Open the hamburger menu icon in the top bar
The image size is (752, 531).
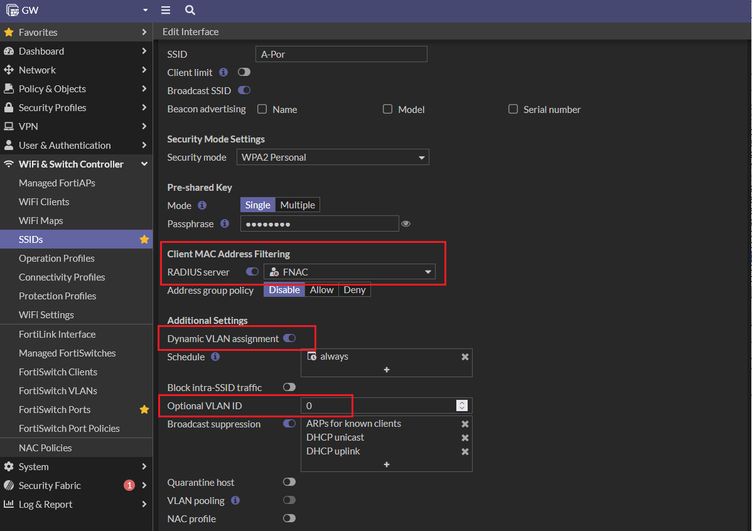[165, 10]
